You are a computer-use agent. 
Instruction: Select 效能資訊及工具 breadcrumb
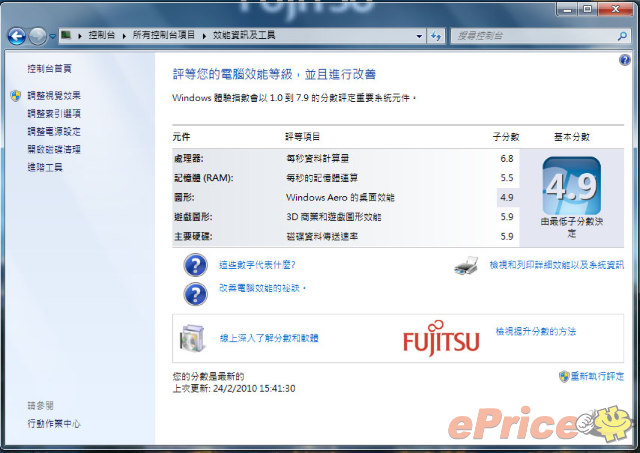pyautogui.click(x=244, y=35)
